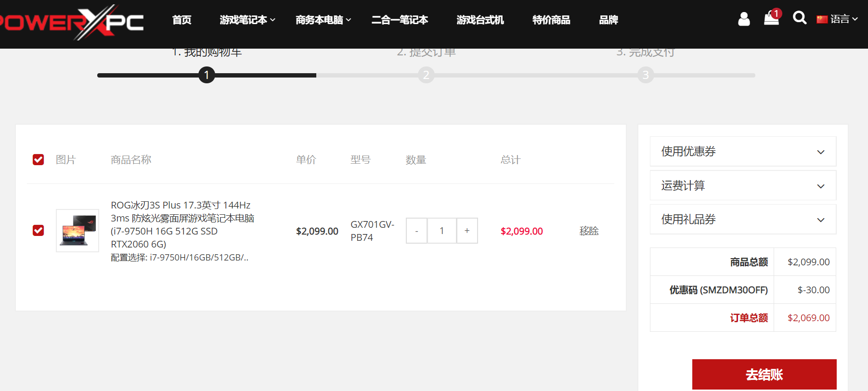Click the 总计 column header
This screenshot has width=868, height=391.
(511, 159)
